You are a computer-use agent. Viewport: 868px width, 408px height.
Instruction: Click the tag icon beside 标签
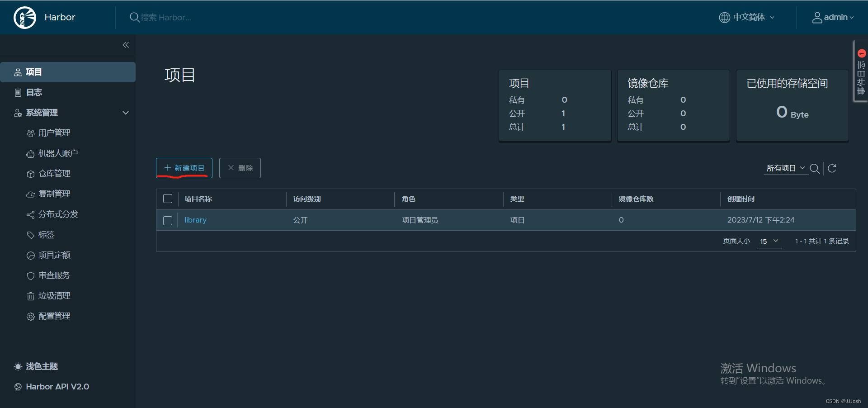pyautogui.click(x=30, y=235)
